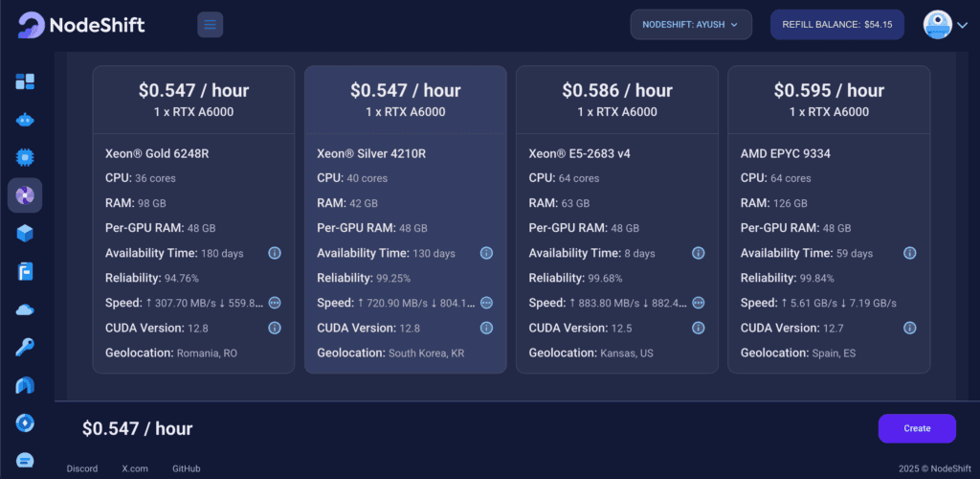Show CUDA Version info for AMD EPYC 9334
This screenshot has width=980, height=479.
click(910, 328)
